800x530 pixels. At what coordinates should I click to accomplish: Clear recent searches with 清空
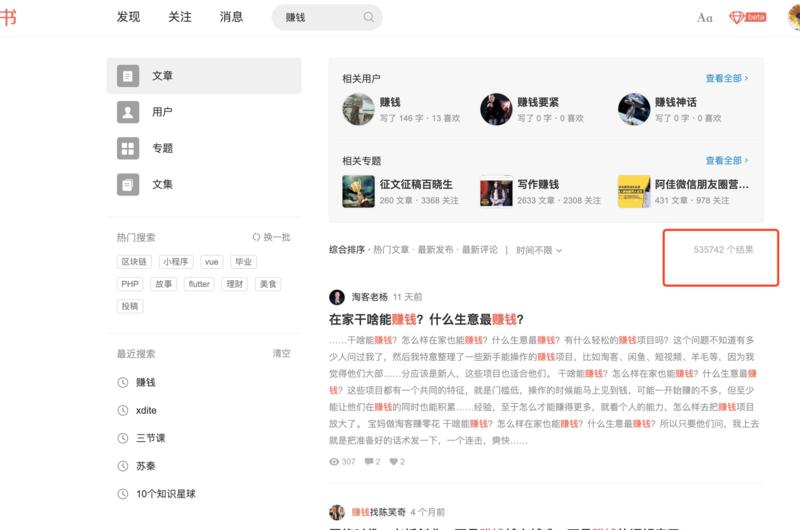[281, 354]
